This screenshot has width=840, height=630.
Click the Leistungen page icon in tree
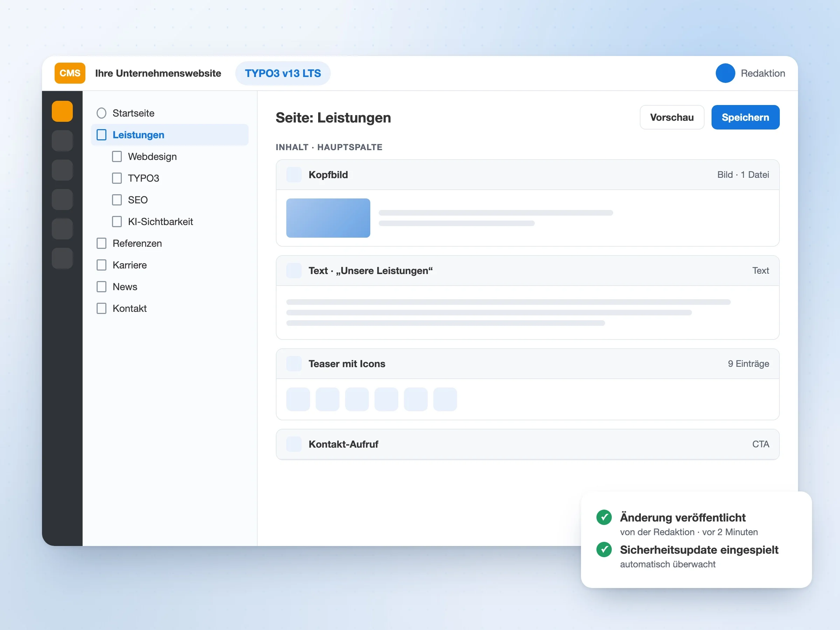(x=101, y=135)
